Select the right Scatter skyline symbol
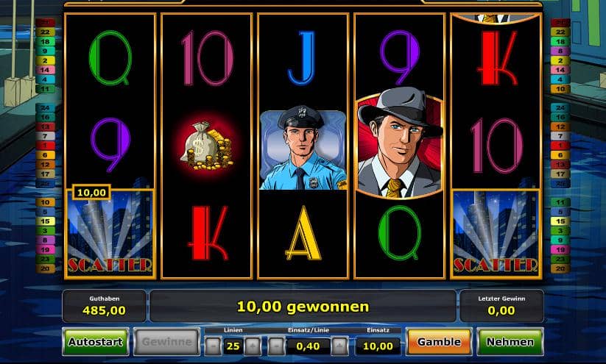The image size is (606, 364). click(496, 233)
